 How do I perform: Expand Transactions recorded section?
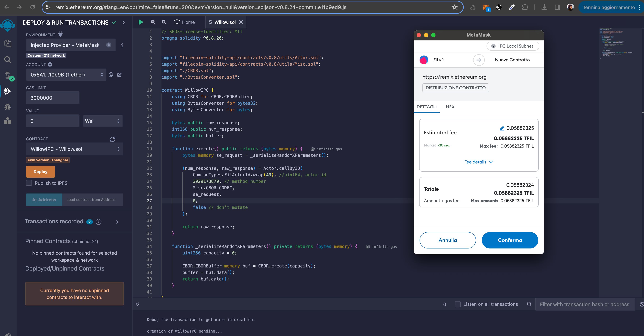(x=117, y=222)
